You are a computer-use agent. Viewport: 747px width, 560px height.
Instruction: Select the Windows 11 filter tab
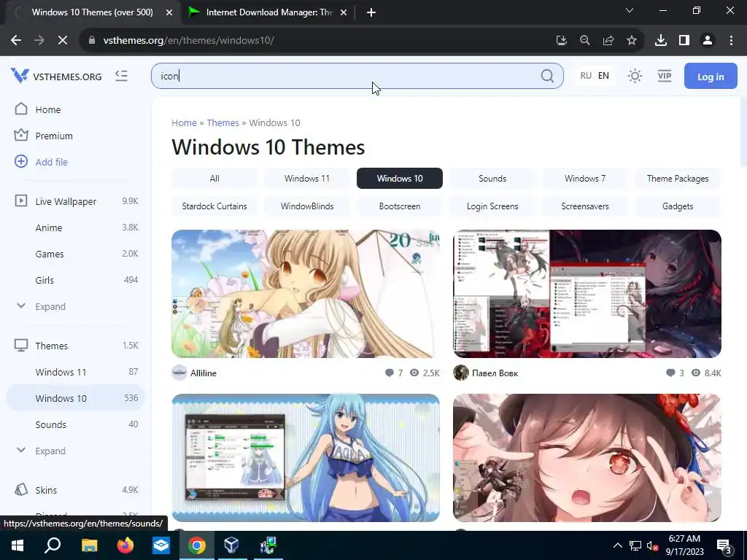pos(307,179)
